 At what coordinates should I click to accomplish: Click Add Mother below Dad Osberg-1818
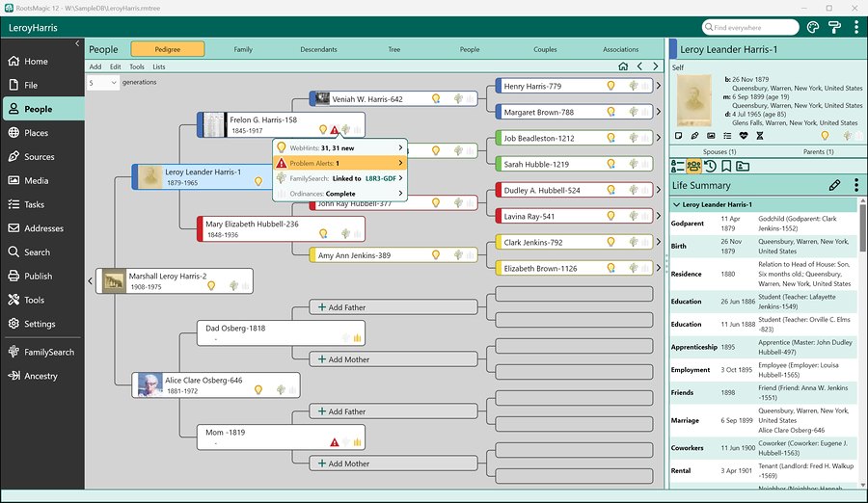[x=393, y=359]
